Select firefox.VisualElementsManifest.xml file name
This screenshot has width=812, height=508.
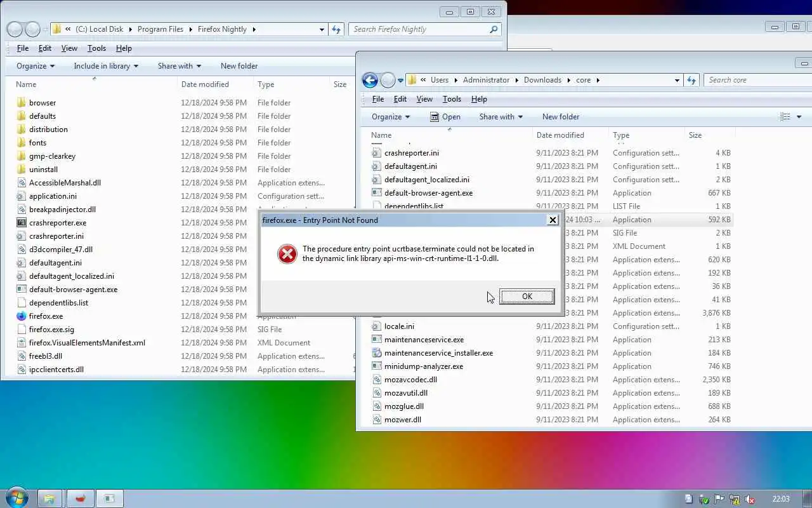tap(87, 342)
